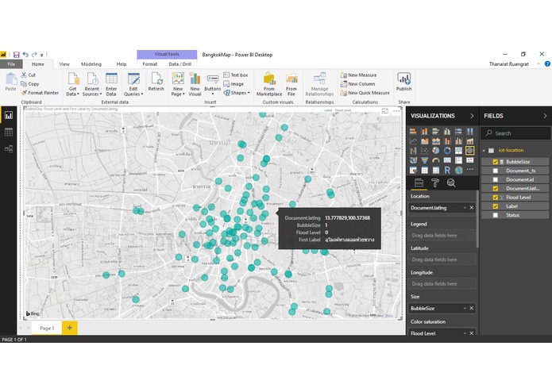Publish the report
This screenshot has height=392, width=552.
click(403, 83)
